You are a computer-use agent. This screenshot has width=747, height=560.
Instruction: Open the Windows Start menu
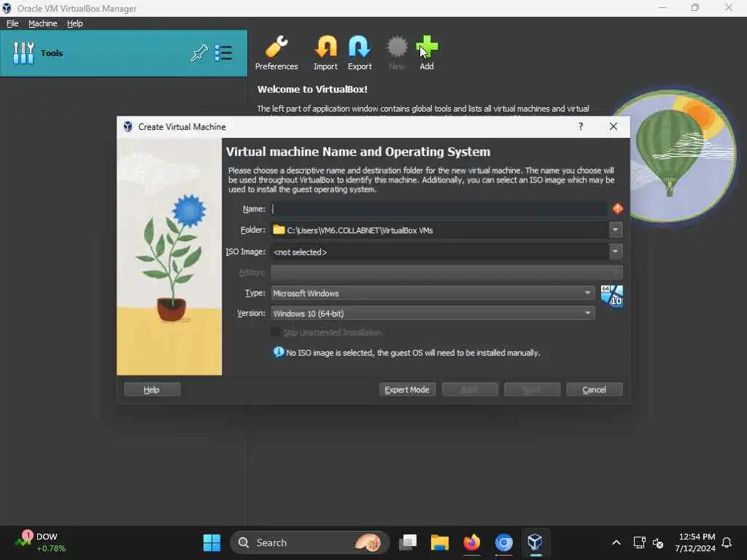212,542
